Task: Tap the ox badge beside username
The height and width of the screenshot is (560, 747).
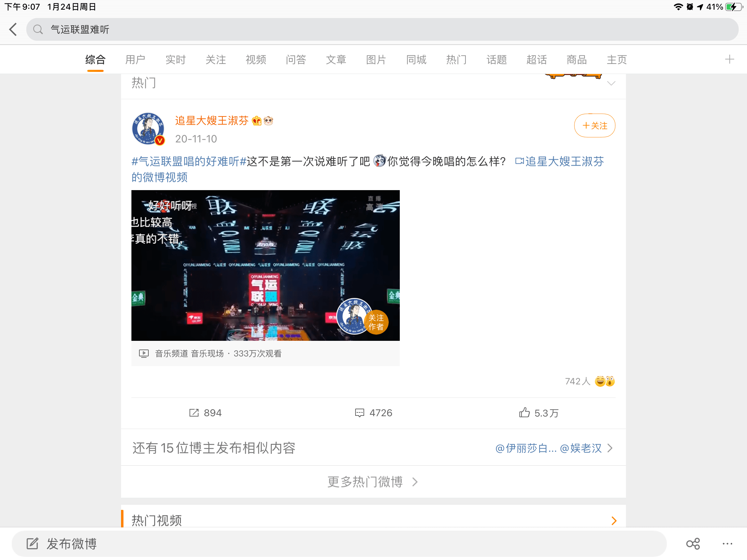Action: (268, 121)
